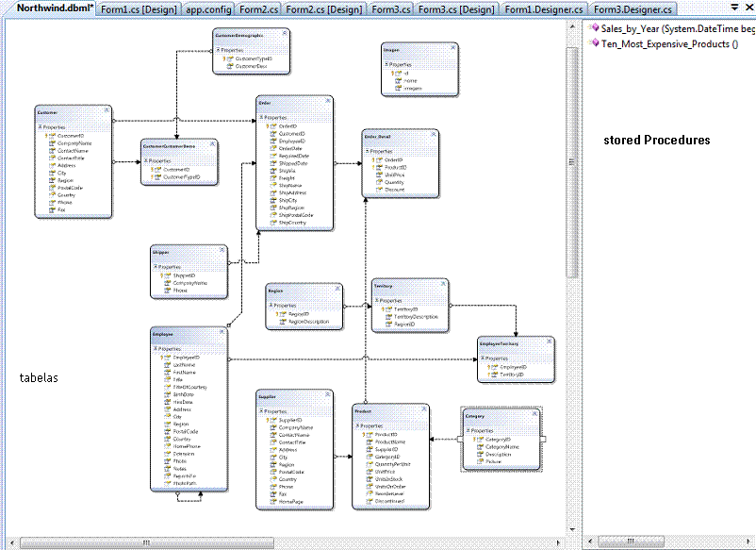
Task: Select the BirthDate property in Employee entity
Action: [x=183, y=394]
